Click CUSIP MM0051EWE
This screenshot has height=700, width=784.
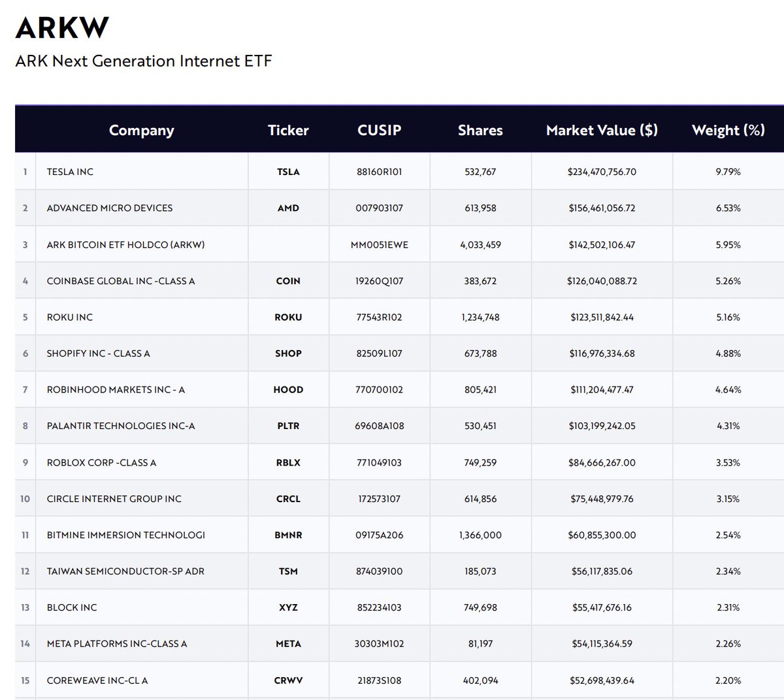(380, 245)
